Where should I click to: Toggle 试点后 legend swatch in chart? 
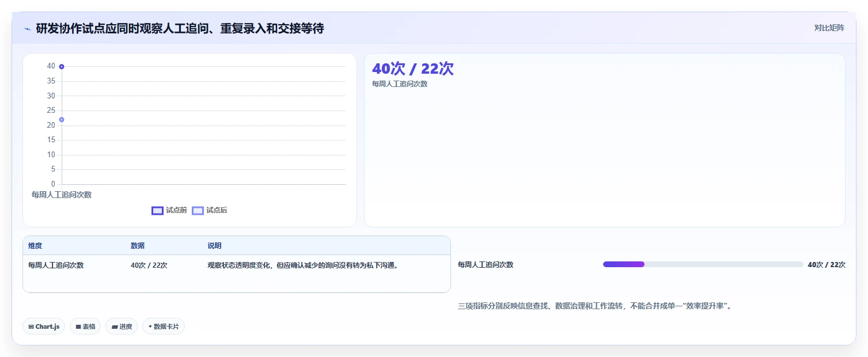click(198, 211)
